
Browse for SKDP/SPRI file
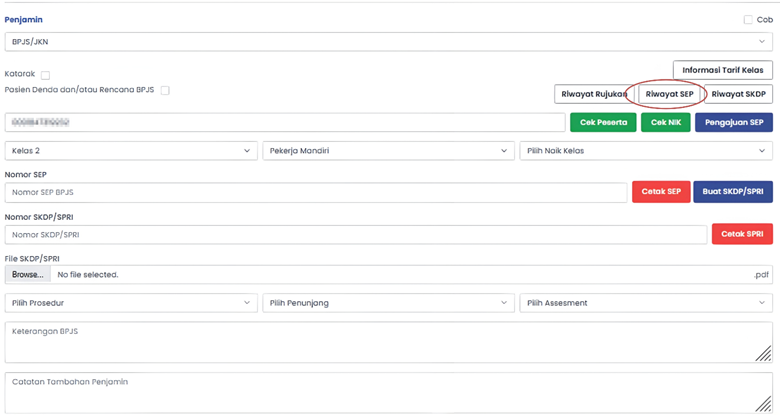point(28,274)
